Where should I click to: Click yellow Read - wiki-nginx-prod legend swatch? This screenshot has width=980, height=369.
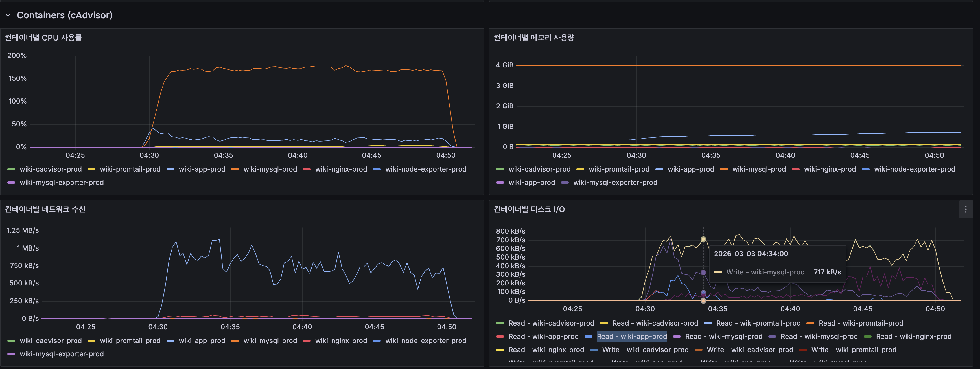(500, 350)
